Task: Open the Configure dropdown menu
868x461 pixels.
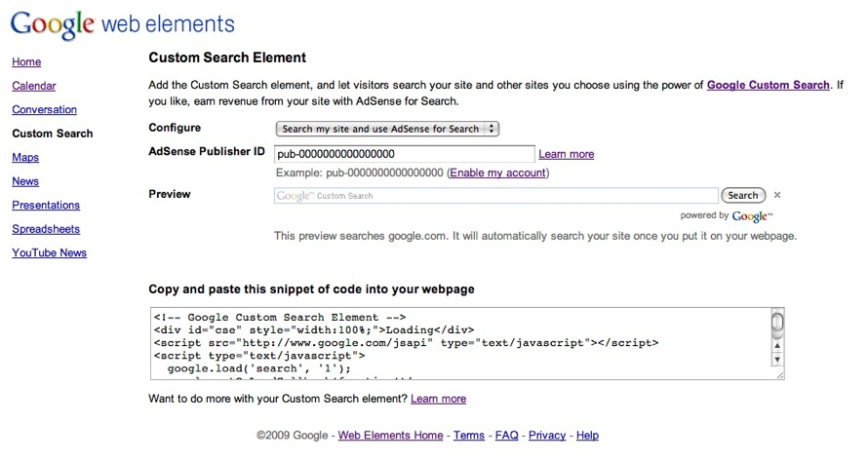Action: [x=387, y=129]
